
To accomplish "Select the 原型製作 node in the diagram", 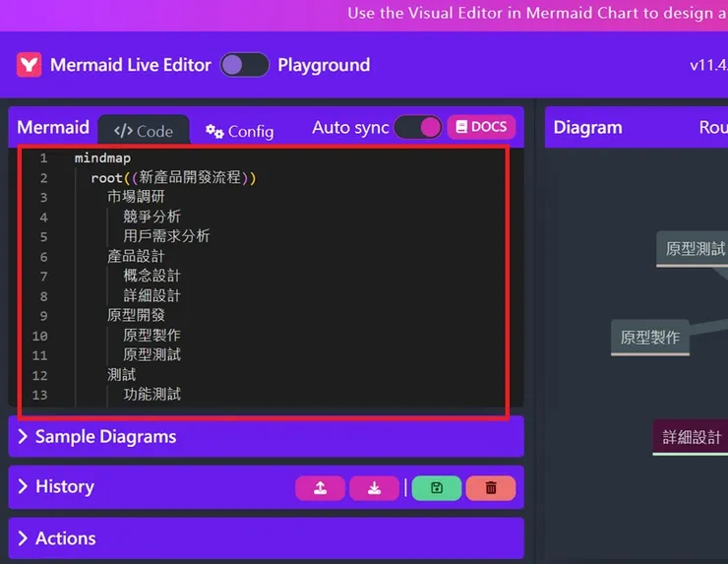I will pyautogui.click(x=650, y=338).
